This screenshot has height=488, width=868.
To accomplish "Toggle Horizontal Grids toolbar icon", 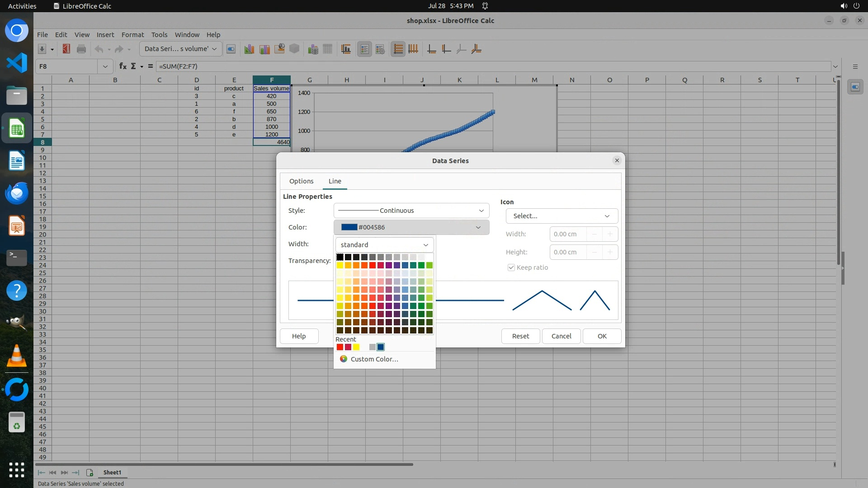I will click(x=398, y=49).
